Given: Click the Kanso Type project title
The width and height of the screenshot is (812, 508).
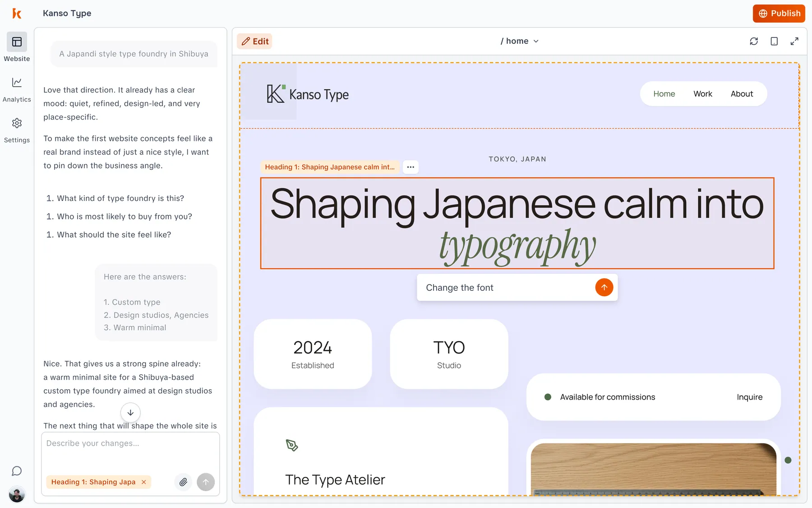Looking at the screenshot, I should click(67, 13).
